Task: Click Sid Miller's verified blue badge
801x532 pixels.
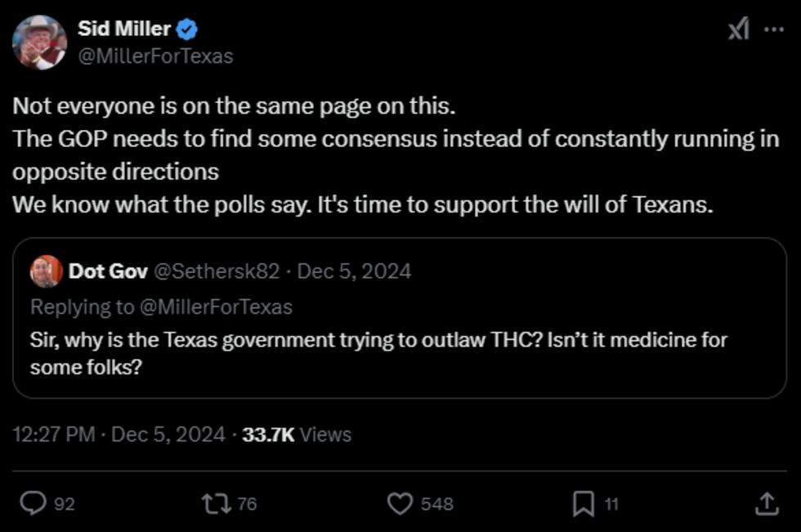Action: point(187,29)
